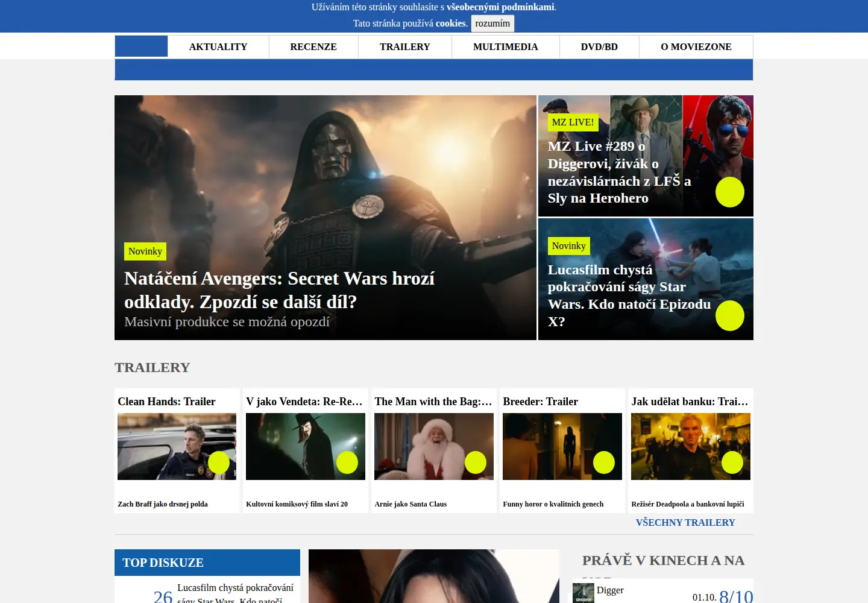Open MZ Live #289 article headline
The width and height of the screenshot is (868, 603).
620,172
